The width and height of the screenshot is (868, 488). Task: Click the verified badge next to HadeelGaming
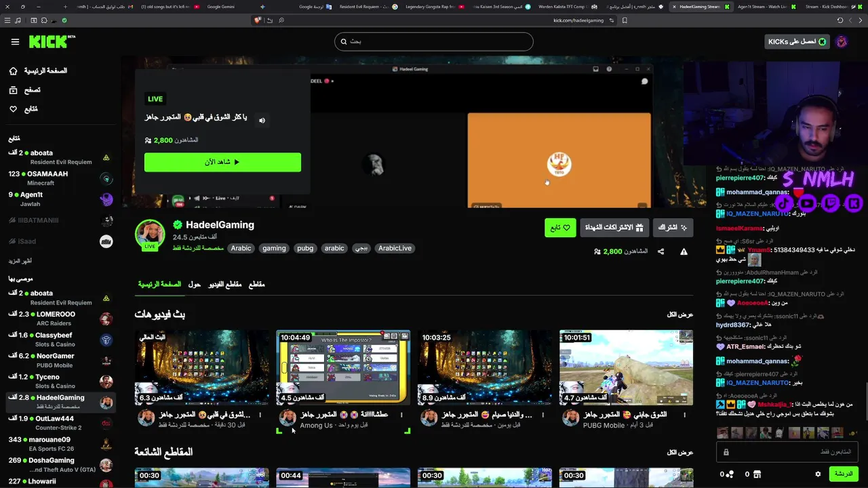(178, 225)
